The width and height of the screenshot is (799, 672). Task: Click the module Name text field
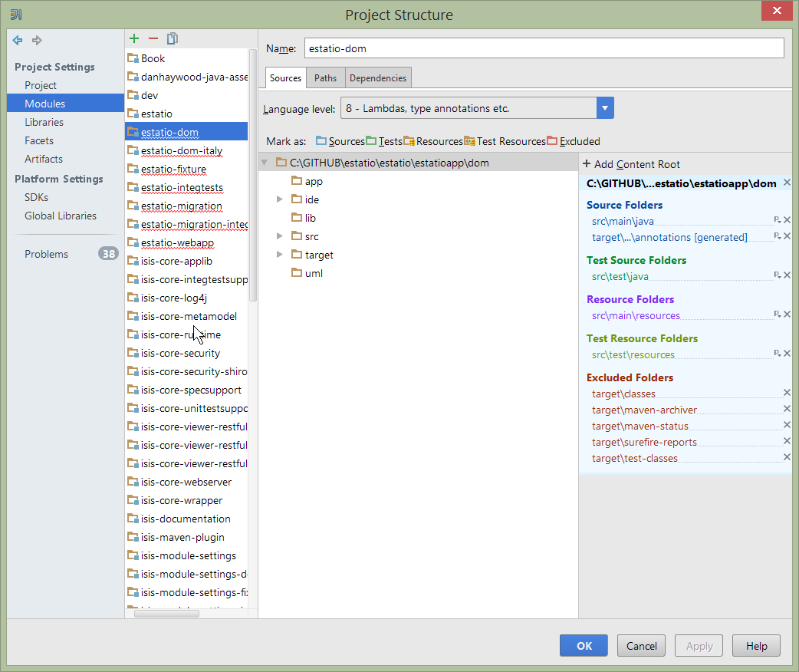pos(544,48)
